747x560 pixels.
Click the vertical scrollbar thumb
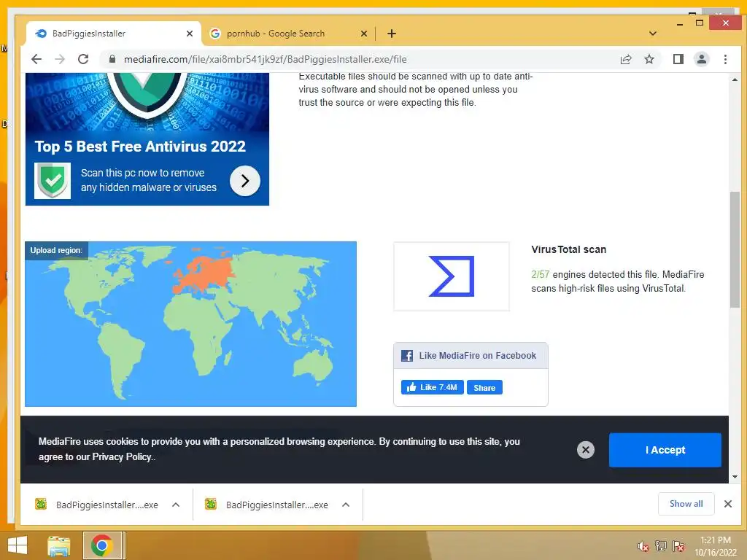click(x=735, y=249)
